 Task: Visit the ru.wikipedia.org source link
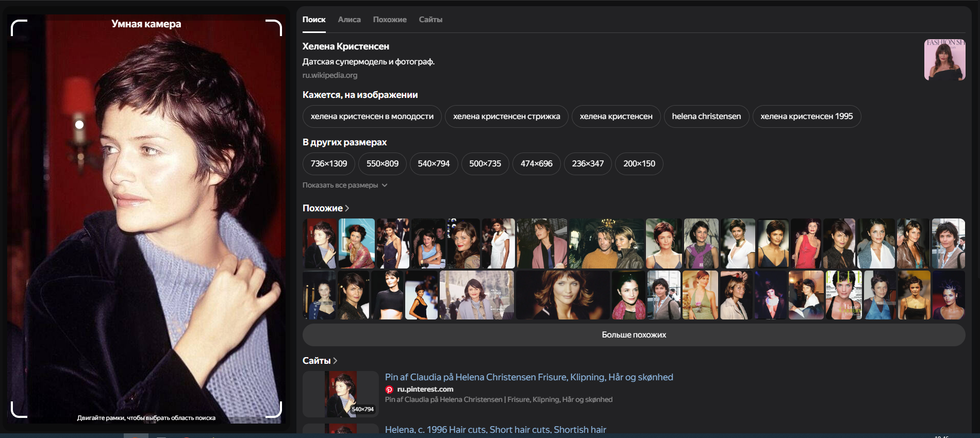click(330, 75)
